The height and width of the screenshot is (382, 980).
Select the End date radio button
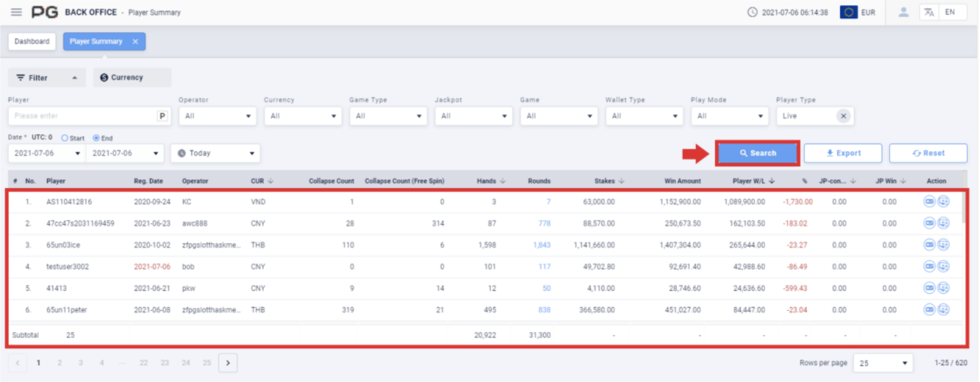pos(96,138)
